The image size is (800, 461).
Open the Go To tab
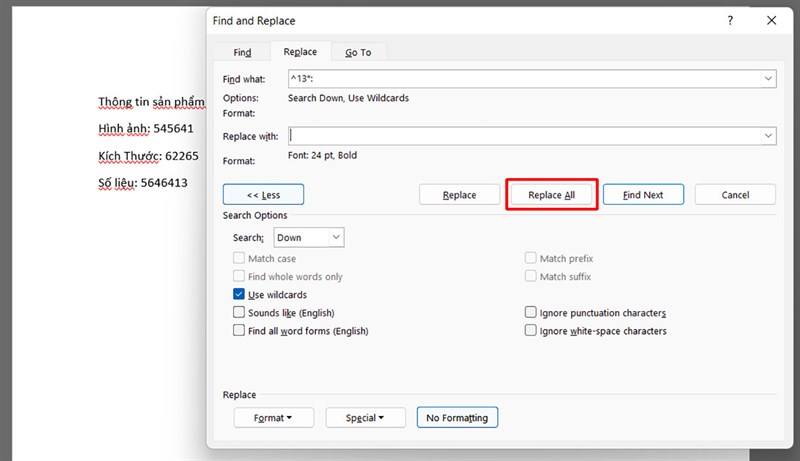tap(358, 52)
